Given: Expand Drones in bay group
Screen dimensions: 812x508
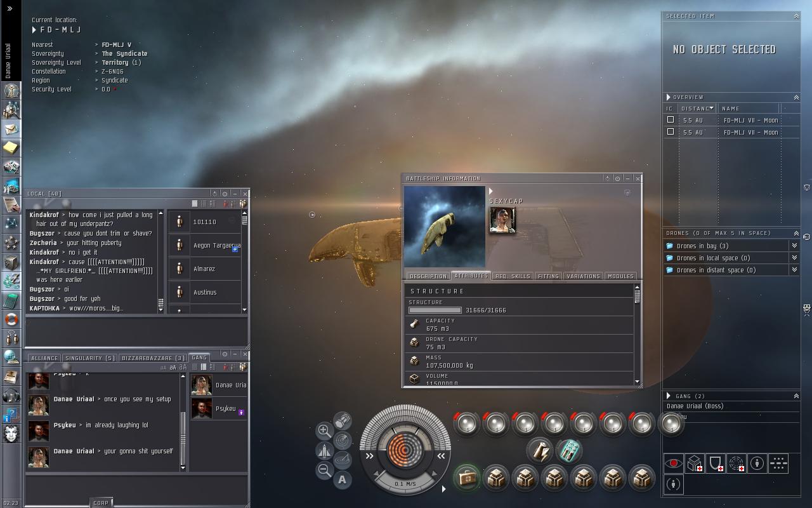Looking at the screenshot, I should [794, 246].
